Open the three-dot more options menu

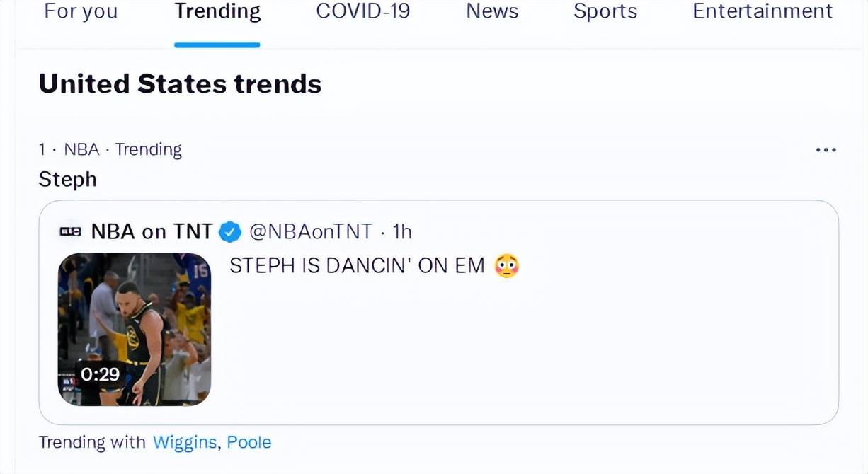point(826,150)
